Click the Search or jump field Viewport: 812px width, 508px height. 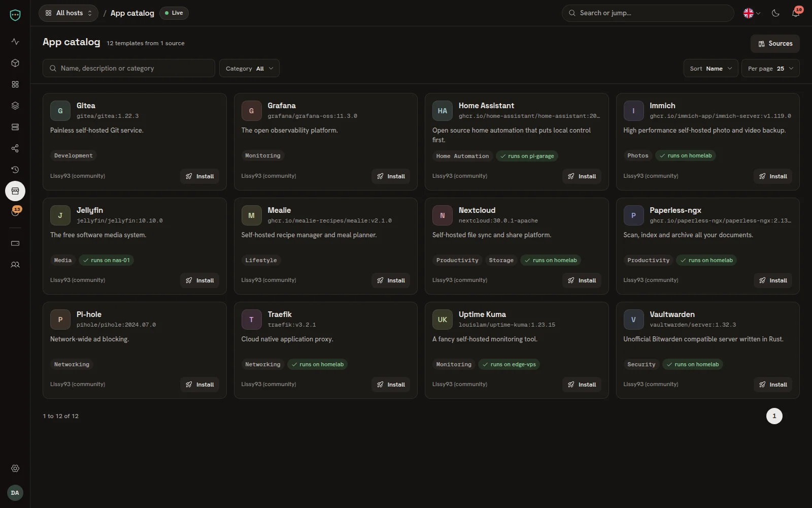(x=648, y=13)
